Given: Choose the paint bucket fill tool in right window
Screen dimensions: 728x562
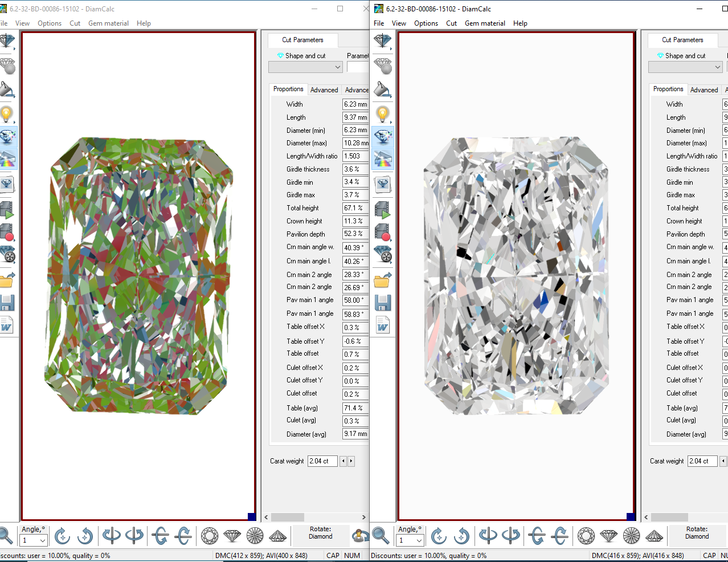Looking at the screenshot, I should pyautogui.click(x=382, y=90).
